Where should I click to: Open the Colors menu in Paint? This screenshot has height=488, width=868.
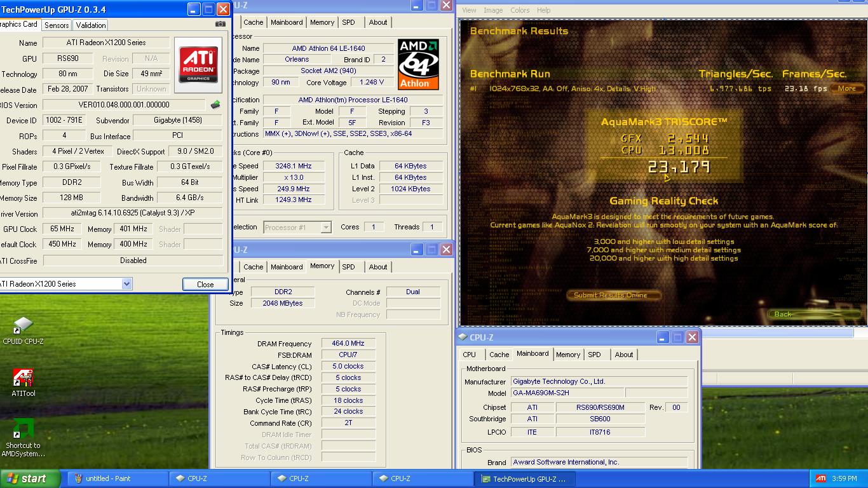coord(520,10)
